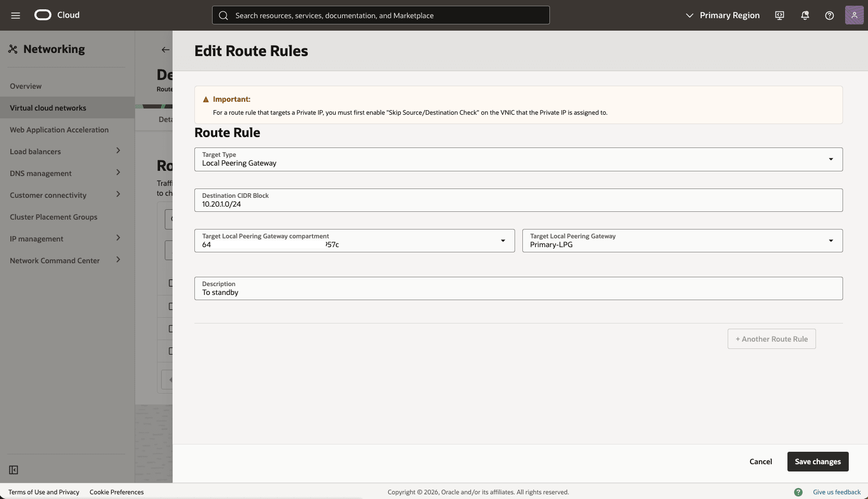Open the Target Type dropdown
868x499 pixels.
[831, 159]
